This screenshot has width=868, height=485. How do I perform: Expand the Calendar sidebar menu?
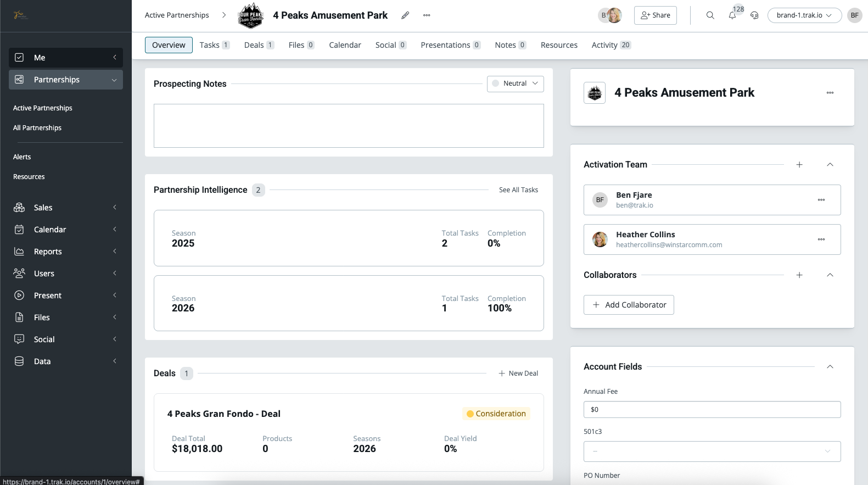pyautogui.click(x=66, y=230)
